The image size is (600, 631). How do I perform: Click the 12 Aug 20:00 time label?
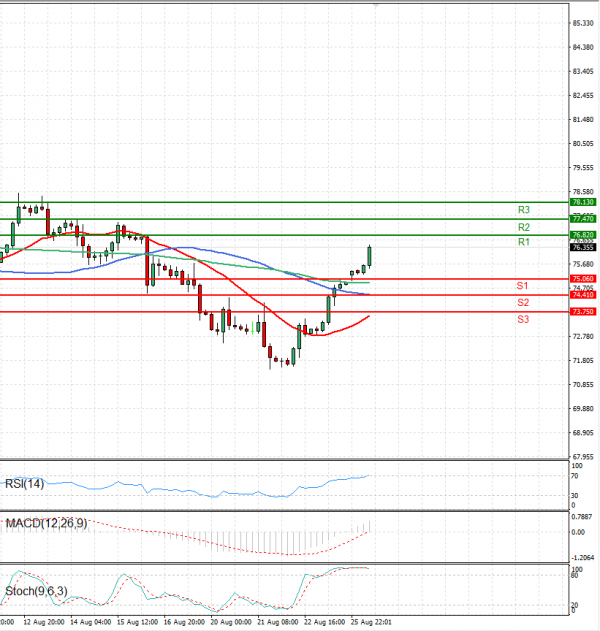click(44, 622)
